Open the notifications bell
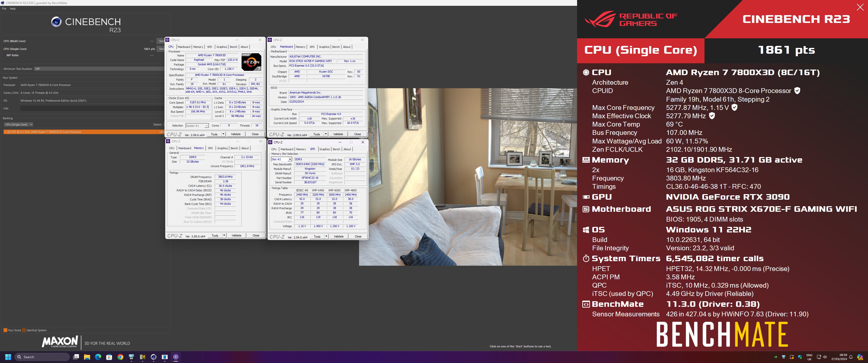868x363 pixels. click(x=851, y=357)
